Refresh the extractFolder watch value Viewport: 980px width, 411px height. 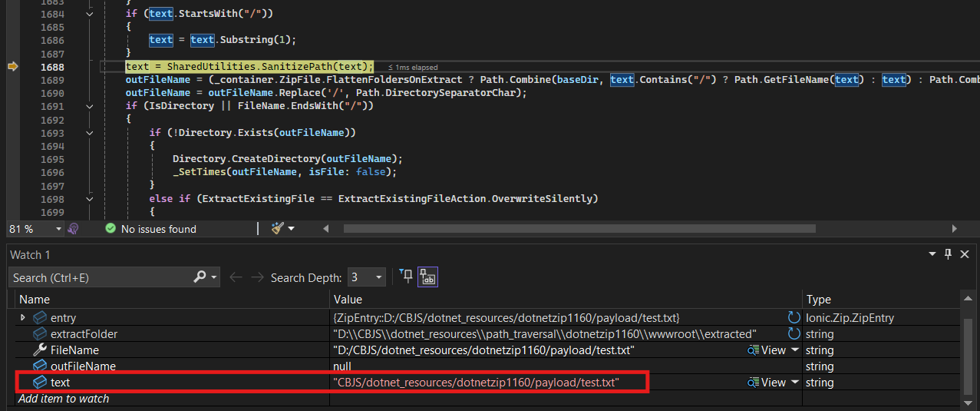(x=794, y=333)
